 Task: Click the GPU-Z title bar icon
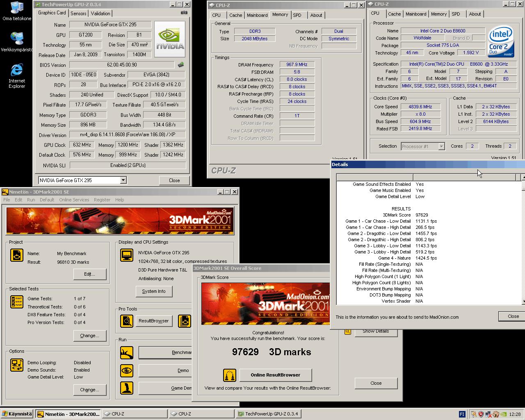[38, 5]
